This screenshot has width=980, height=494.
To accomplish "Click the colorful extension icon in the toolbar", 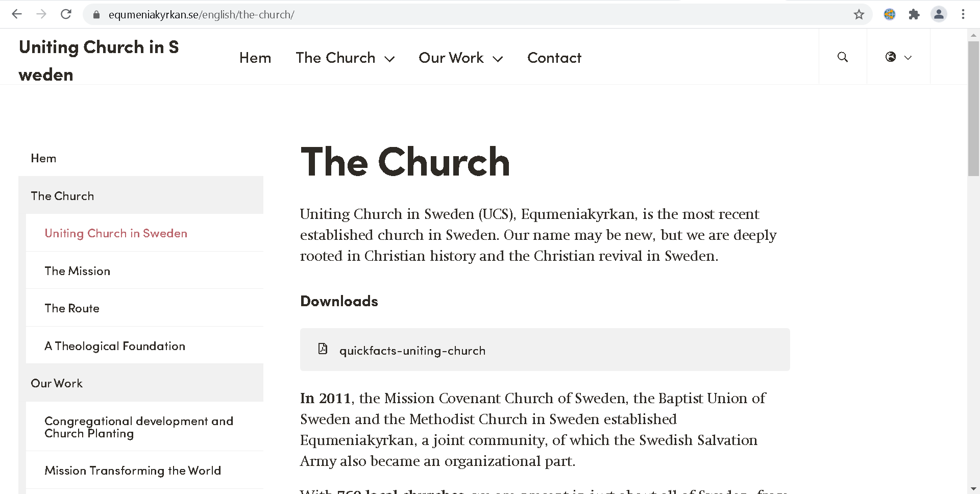I will click(890, 14).
